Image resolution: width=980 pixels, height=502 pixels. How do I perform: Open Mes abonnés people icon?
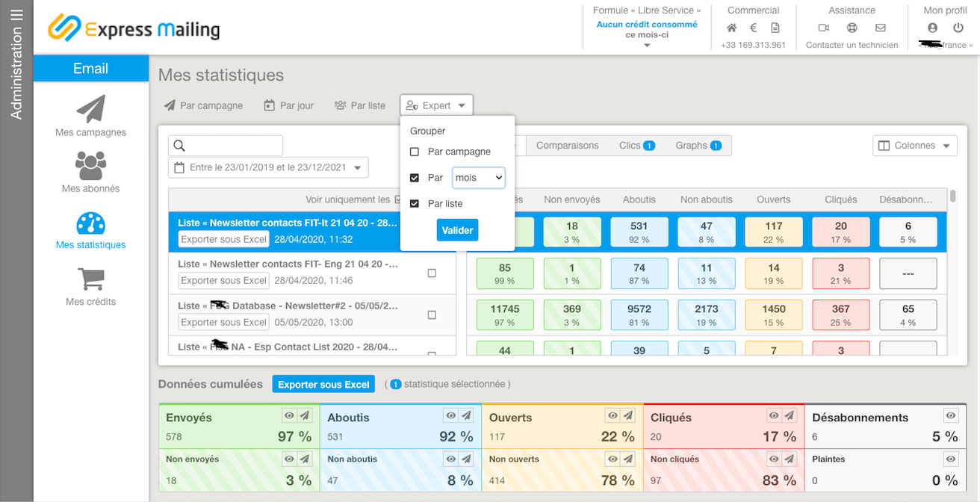coord(90,165)
